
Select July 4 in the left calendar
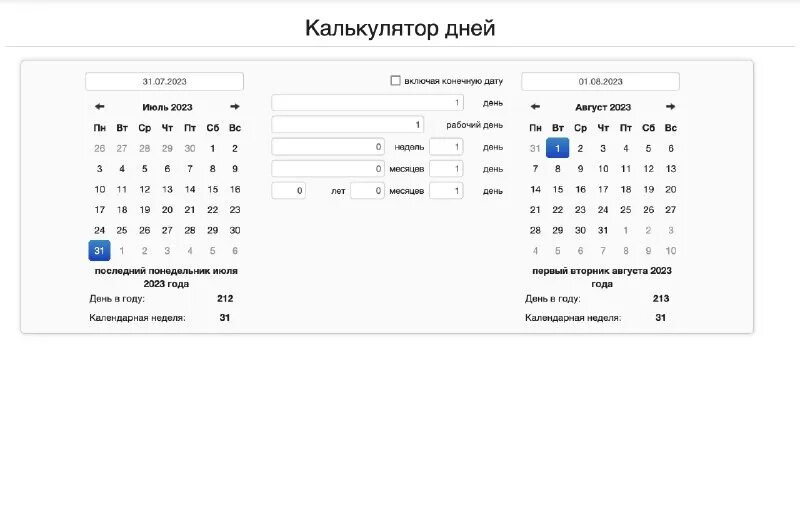122,169
